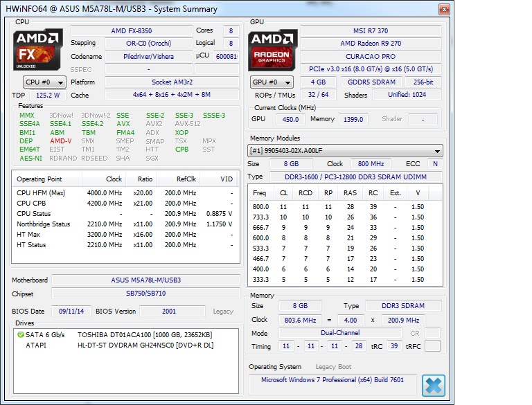This screenshot has width=532, height=405.
Task: Click the green SATA drive status icon
Action: pyautogui.click(x=20, y=335)
